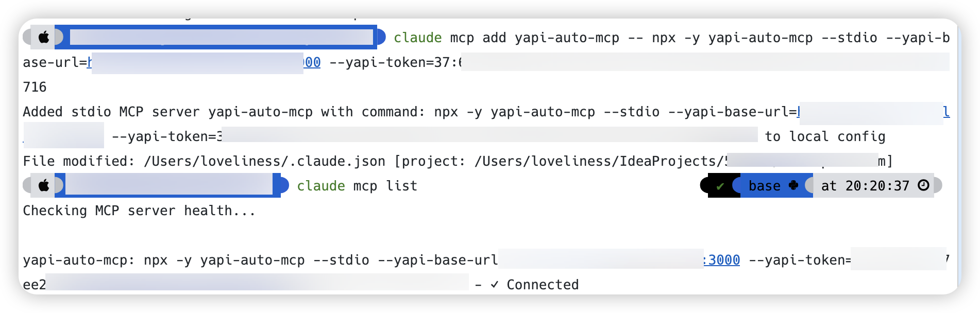Open the base-url link ending in '00'
This screenshot has height=313, width=980.
pos(312,62)
